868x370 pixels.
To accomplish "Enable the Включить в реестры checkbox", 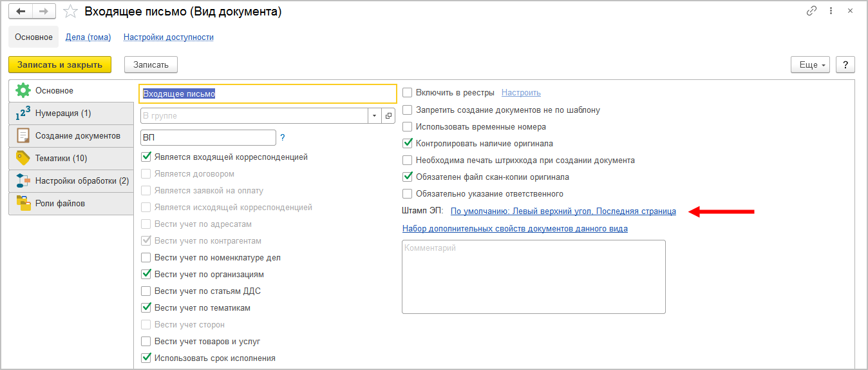I will click(x=407, y=93).
